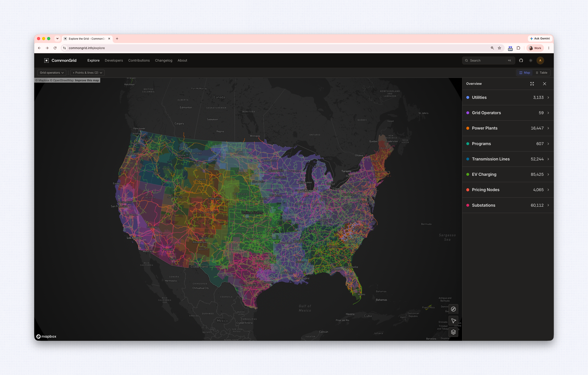Close the Explore the Grid tab

pos(109,39)
